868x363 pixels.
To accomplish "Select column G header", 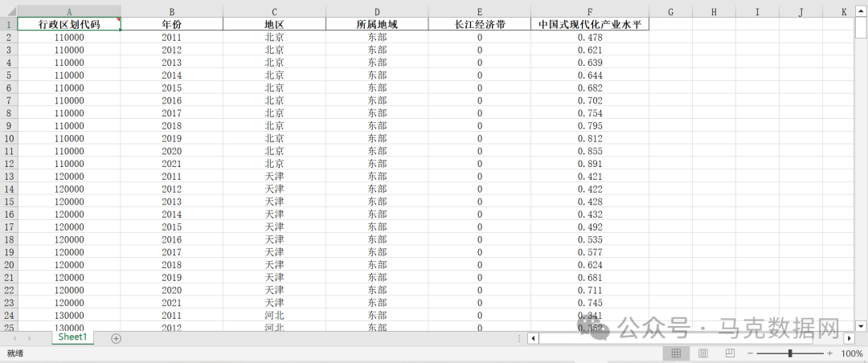I will (x=670, y=11).
